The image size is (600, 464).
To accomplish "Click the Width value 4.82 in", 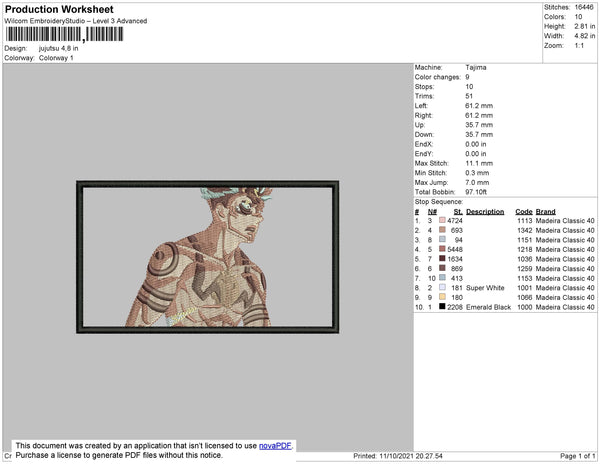I will point(584,36).
